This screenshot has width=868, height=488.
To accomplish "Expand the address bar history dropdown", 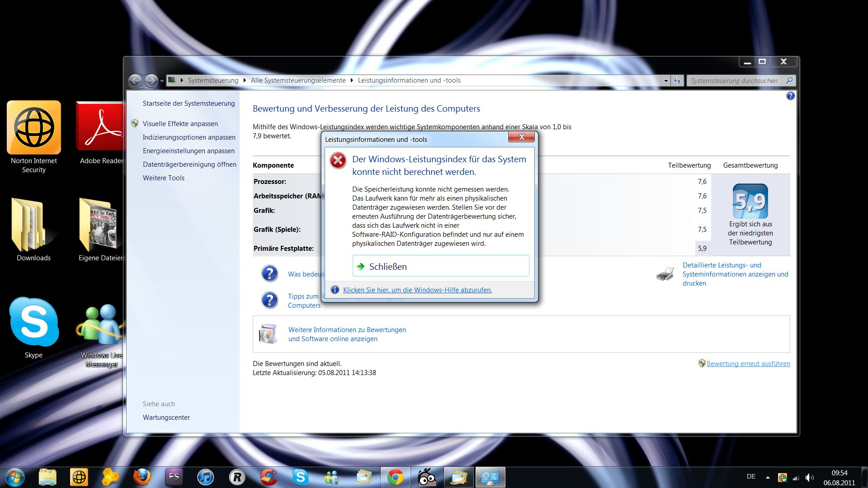I will (x=666, y=81).
